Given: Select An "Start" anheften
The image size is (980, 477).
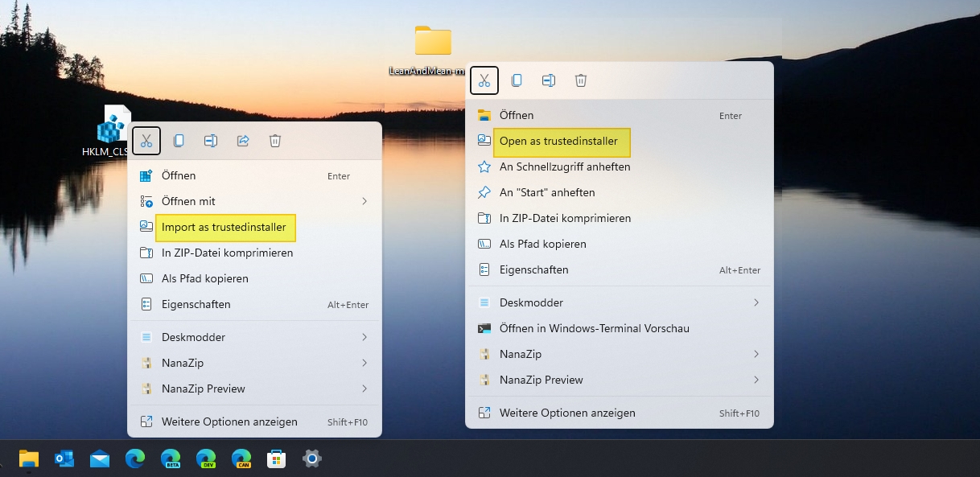Looking at the screenshot, I should coord(619,192).
